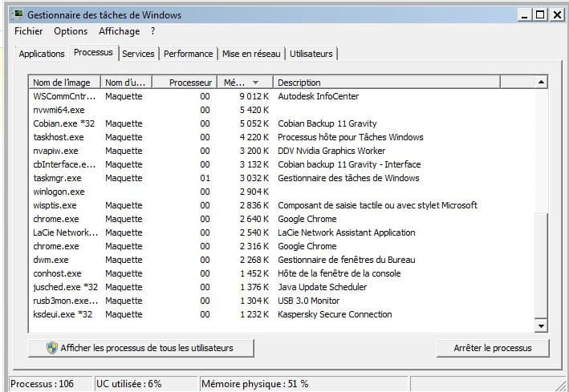Click Hôte de la fenêtre de la console
569x392 pixels.
pos(339,273)
